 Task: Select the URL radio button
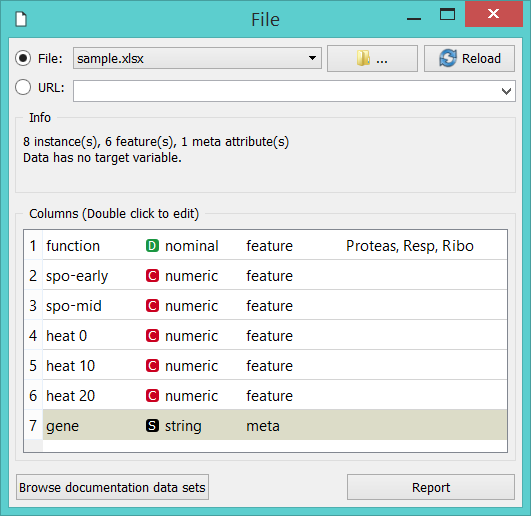coord(23,87)
